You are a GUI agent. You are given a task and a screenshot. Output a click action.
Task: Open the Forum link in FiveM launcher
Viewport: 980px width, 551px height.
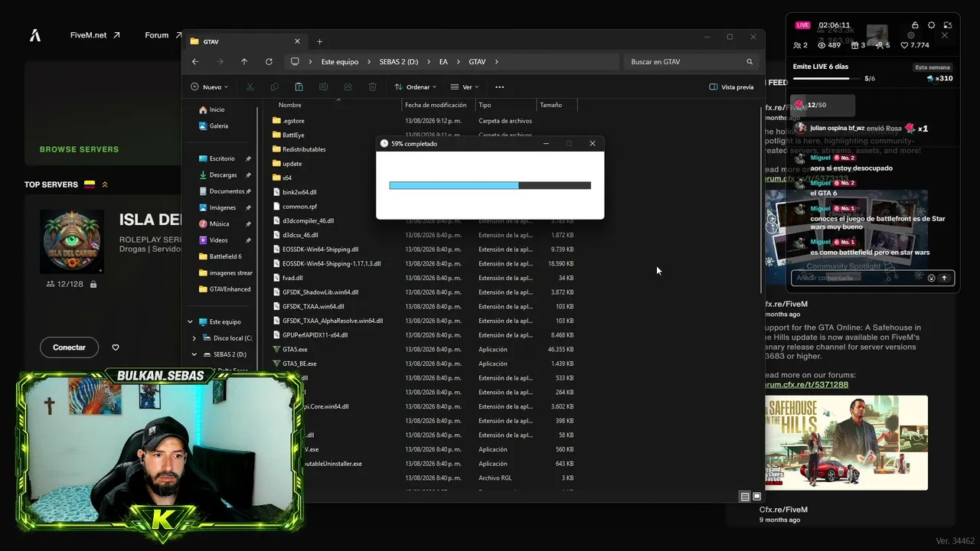(x=162, y=35)
